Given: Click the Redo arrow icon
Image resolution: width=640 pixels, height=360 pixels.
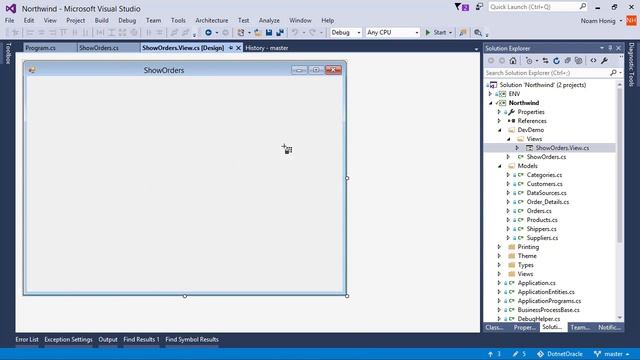Looking at the screenshot, I should (x=313, y=32).
